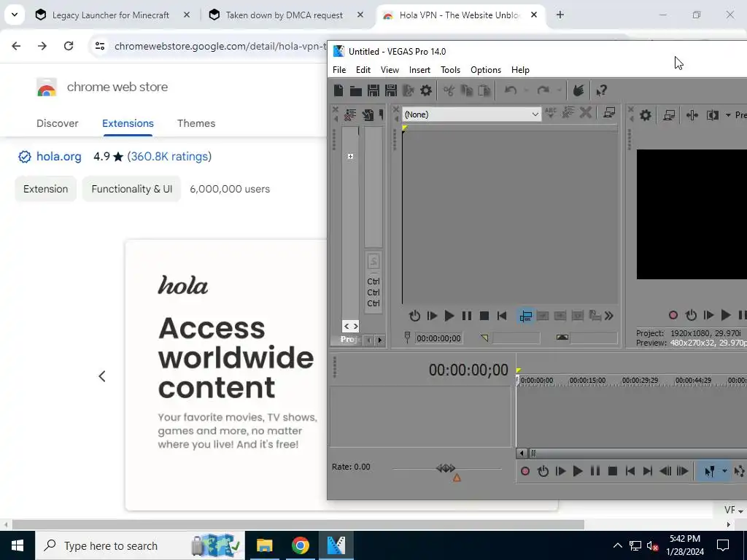Screen dimensions: 747x560
Task: Select Normal Edit Tool on timeline toolbar
Action: 709,471
